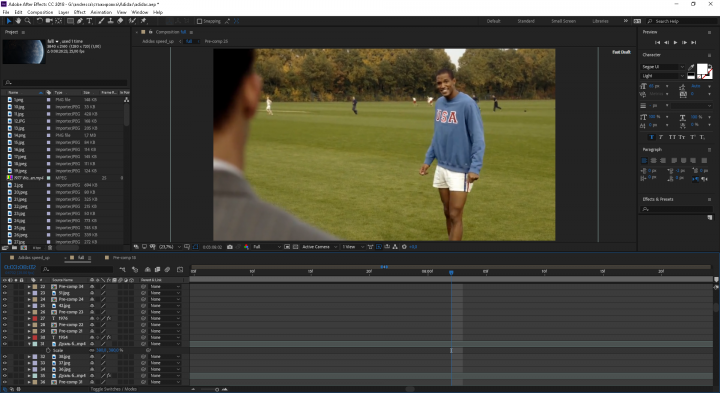Open the Animation menu
This screenshot has height=393, width=720.
pyautogui.click(x=101, y=12)
